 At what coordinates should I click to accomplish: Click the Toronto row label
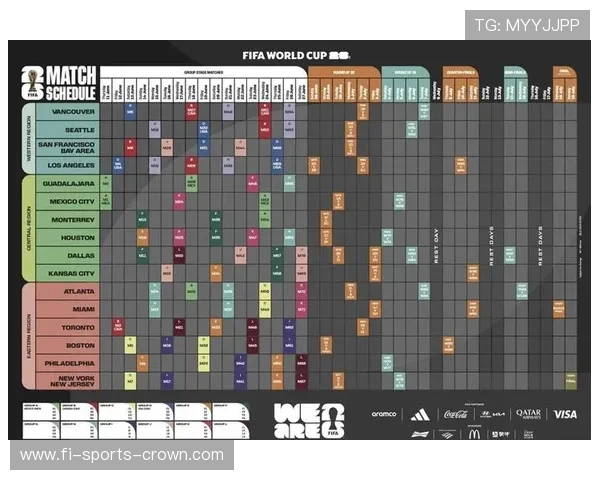(x=68, y=328)
